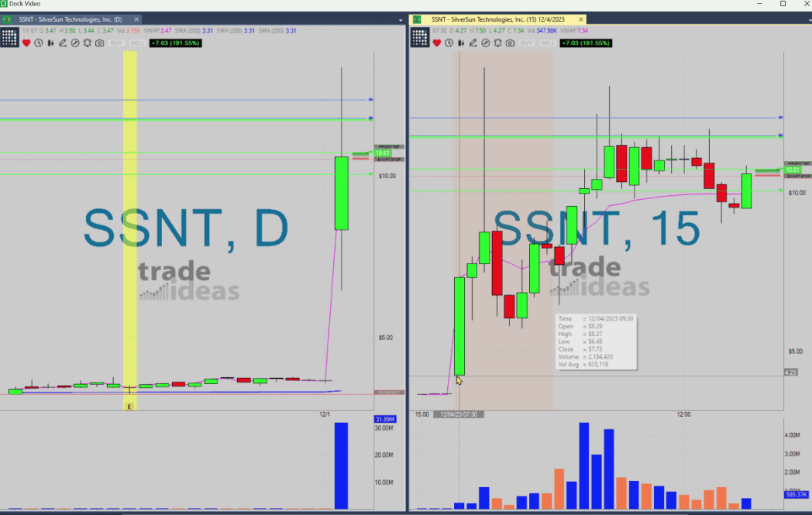Click the 4.23 crosshair price label
This screenshot has height=515, width=812.
coord(790,373)
